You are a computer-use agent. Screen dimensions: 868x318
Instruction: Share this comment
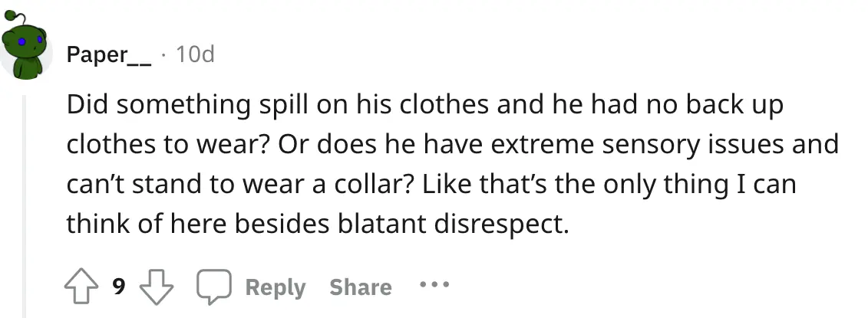360,287
